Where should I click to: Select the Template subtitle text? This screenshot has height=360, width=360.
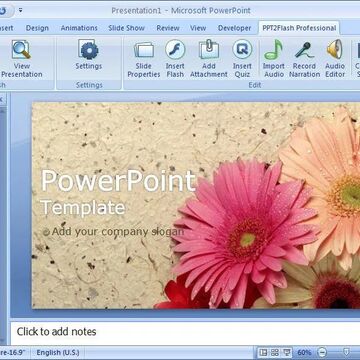pos(83,207)
